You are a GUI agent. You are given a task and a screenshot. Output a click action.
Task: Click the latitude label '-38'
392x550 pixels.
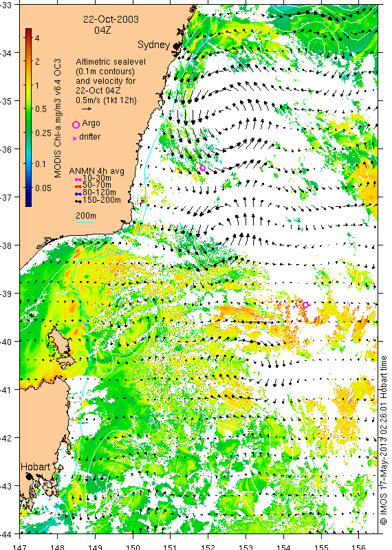click(x=6, y=245)
